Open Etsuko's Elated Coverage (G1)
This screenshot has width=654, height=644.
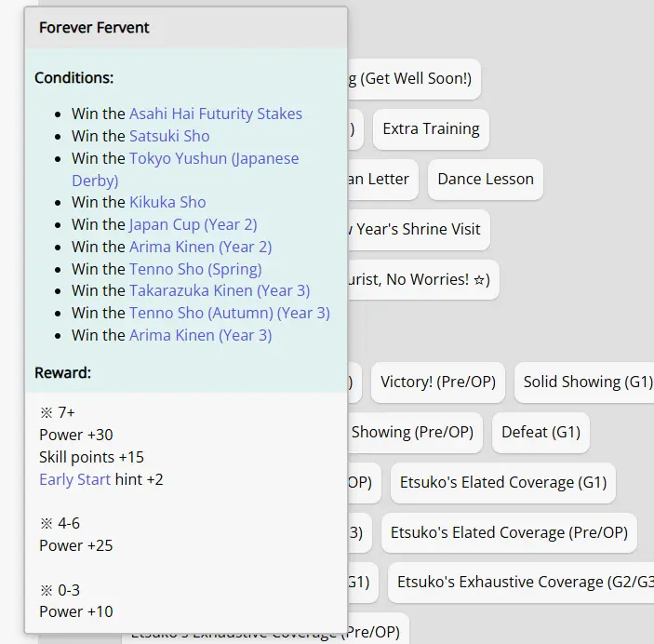[502, 483]
